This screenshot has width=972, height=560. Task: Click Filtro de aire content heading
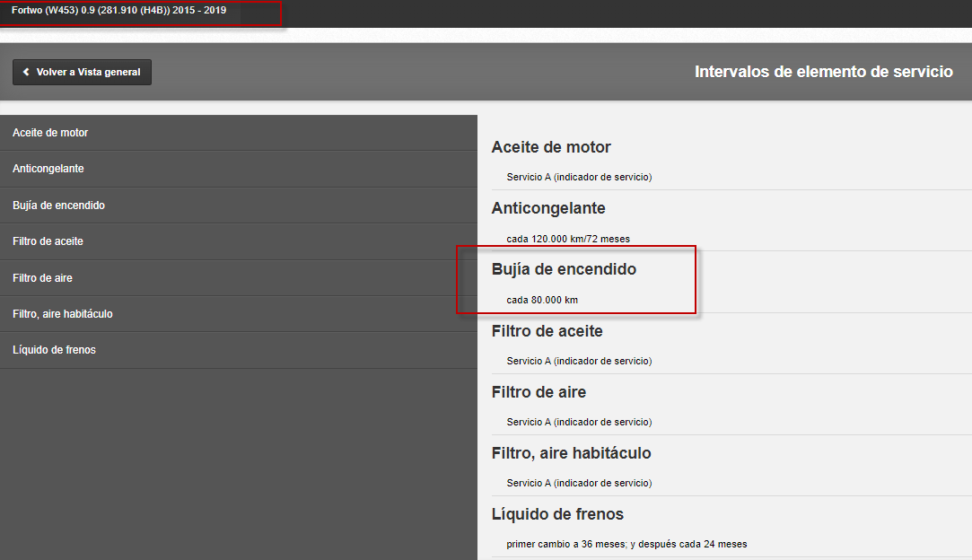point(539,392)
